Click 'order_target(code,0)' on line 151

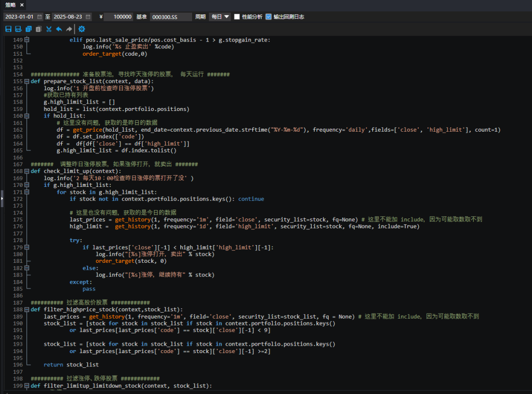115,54
